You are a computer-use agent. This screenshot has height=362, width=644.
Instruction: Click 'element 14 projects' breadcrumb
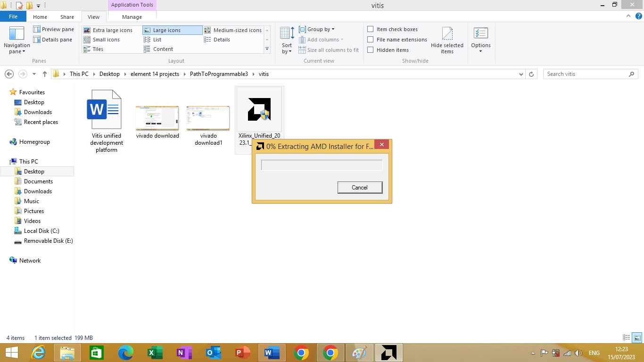tap(155, 74)
